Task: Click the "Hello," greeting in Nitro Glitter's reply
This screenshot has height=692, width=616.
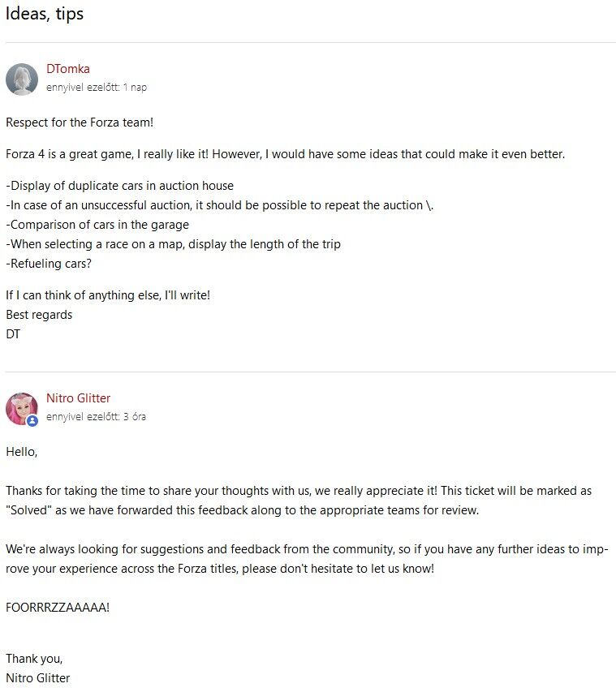Action: tap(22, 452)
